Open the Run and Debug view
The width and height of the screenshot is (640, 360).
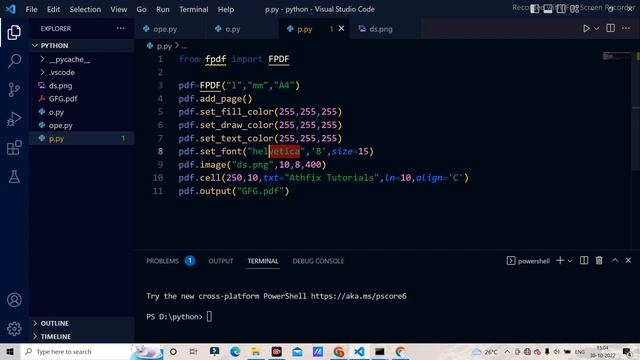[x=14, y=119]
